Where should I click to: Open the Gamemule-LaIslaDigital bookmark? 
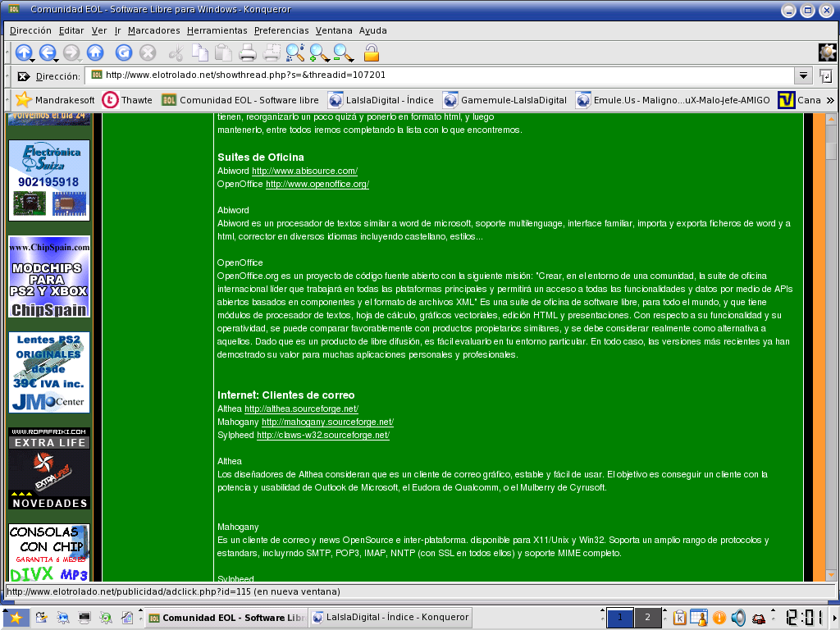[x=504, y=100]
